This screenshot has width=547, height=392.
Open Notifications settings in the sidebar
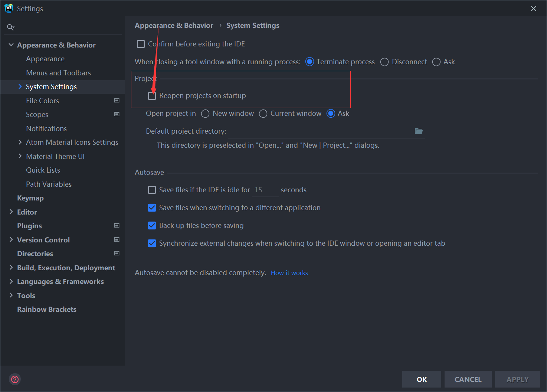pyautogui.click(x=46, y=128)
